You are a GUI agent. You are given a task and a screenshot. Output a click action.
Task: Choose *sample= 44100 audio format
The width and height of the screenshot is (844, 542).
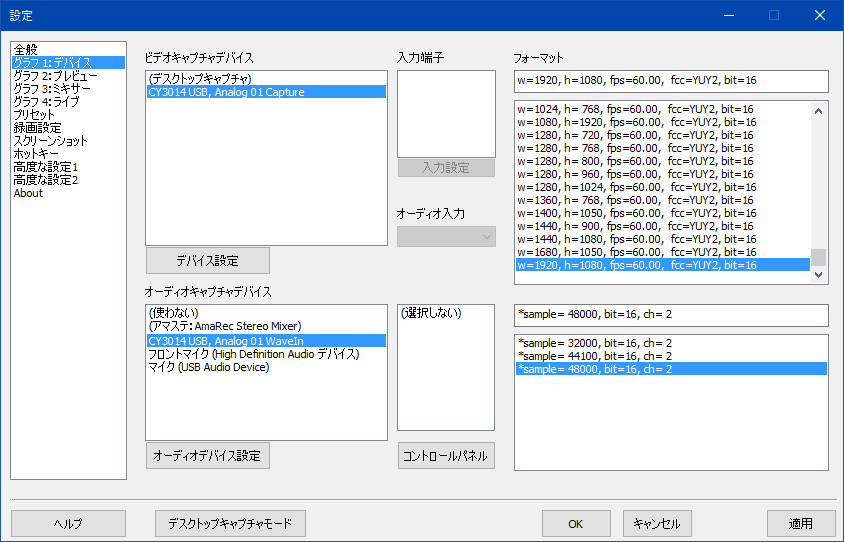click(x=671, y=356)
